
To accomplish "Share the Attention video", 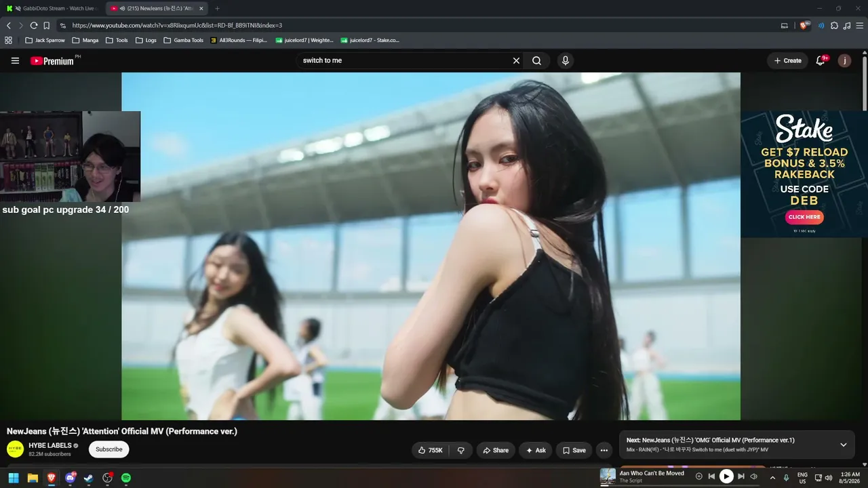I will (496, 450).
